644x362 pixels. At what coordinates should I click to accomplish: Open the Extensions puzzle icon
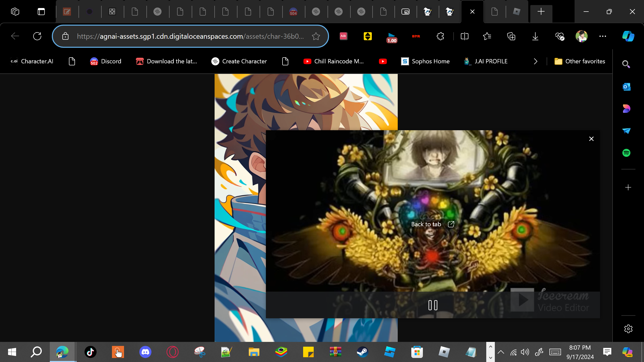(x=440, y=36)
